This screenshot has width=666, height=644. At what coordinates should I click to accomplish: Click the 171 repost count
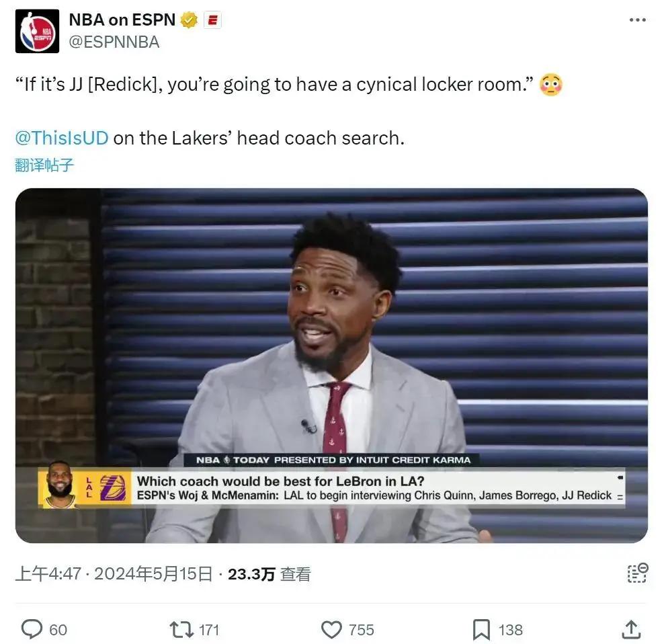209,630
